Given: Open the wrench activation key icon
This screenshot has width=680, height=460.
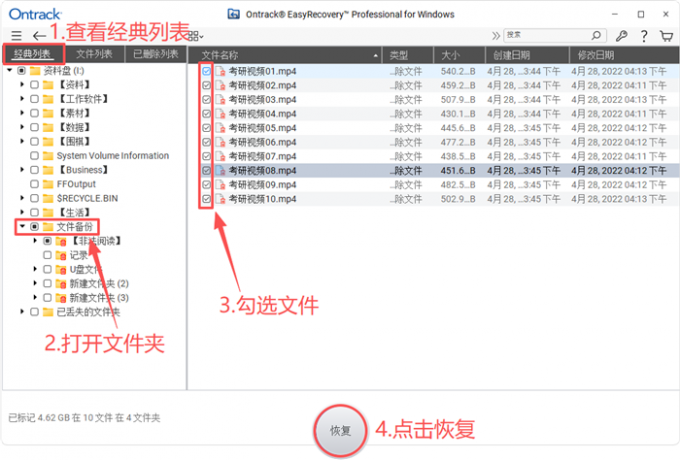Looking at the screenshot, I should tap(622, 36).
